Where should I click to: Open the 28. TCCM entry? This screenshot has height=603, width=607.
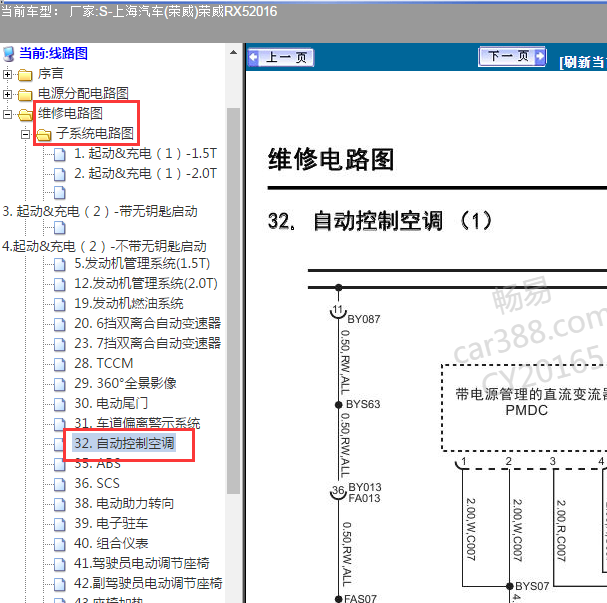point(104,364)
